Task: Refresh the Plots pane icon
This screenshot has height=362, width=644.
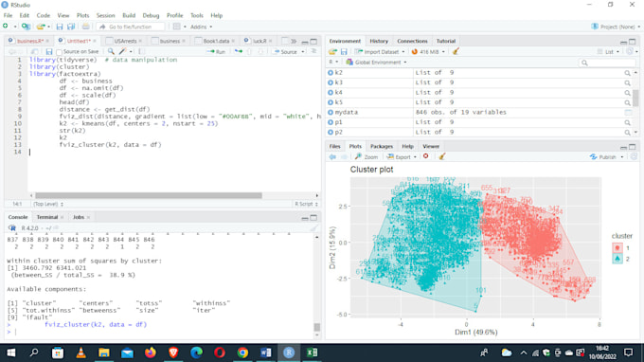Action: (634, 157)
